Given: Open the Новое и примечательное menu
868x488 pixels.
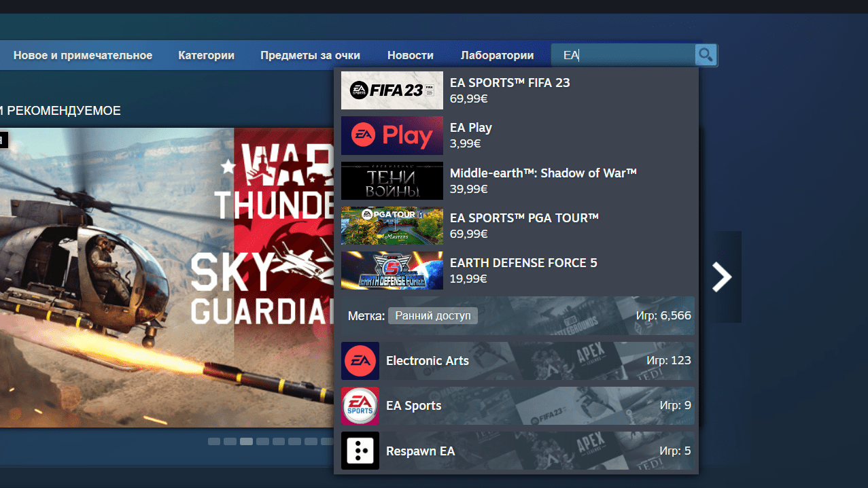Looking at the screenshot, I should click(x=83, y=56).
